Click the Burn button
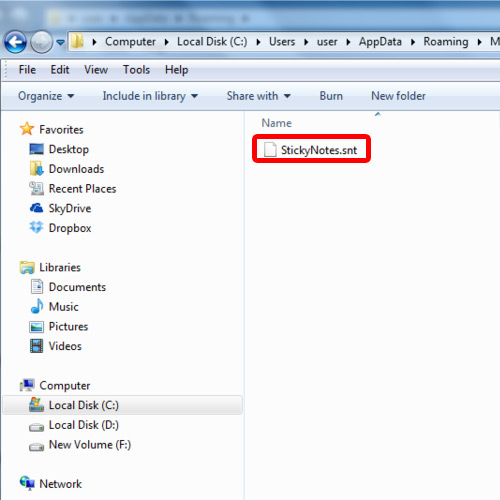The height and width of the screenshot is (500, 500). [331, 96]
